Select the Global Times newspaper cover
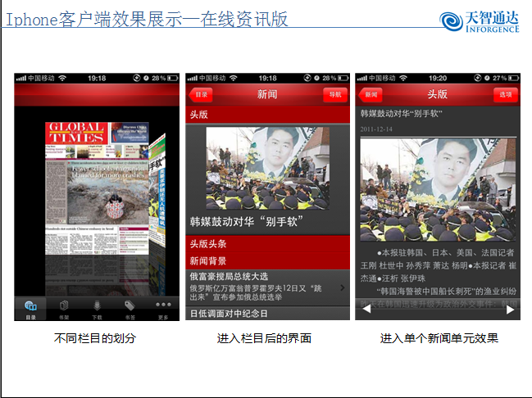532x398 pixels. [x=97, y=188]
